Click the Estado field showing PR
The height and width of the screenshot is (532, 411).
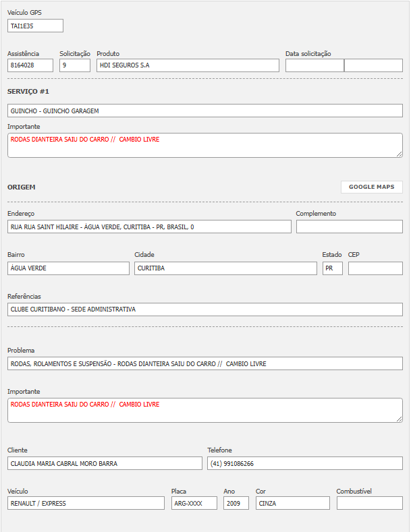point(332,268)
